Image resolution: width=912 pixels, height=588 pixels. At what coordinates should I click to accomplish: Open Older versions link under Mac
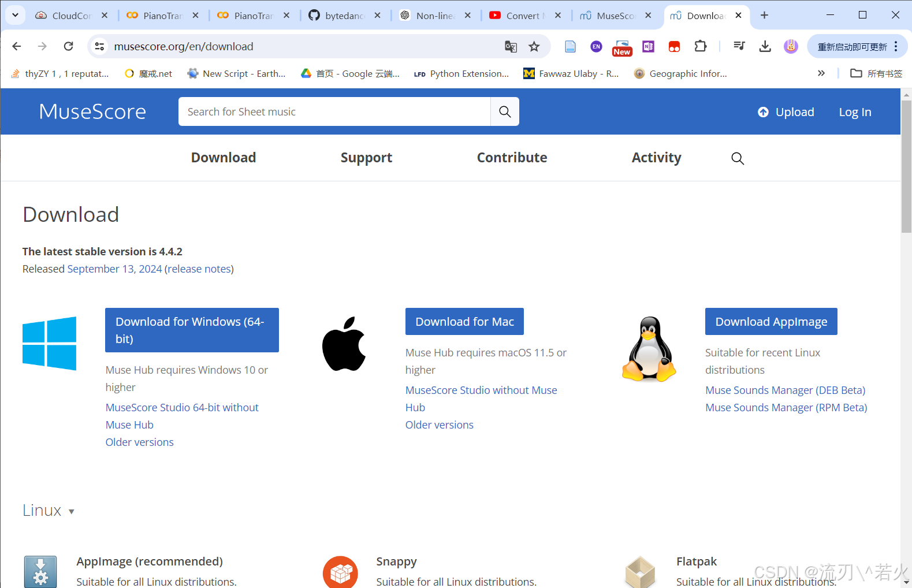(440, 425)
